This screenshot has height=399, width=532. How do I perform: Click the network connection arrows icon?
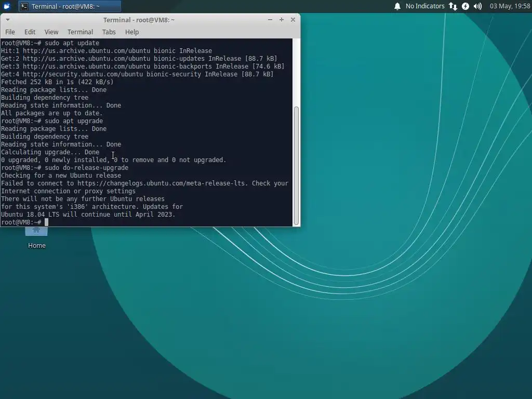click(x=453, y=6)
